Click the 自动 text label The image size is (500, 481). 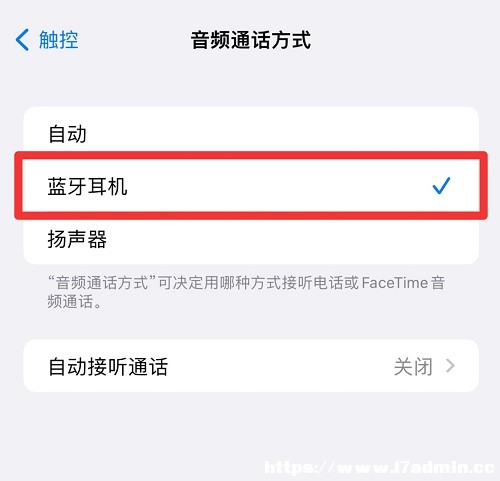coord(67,134)
